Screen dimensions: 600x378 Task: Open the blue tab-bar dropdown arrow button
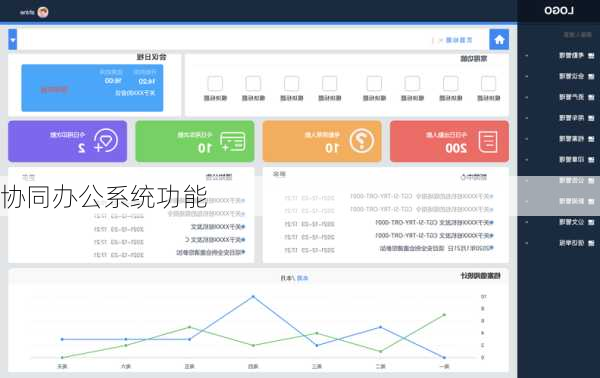13,39
